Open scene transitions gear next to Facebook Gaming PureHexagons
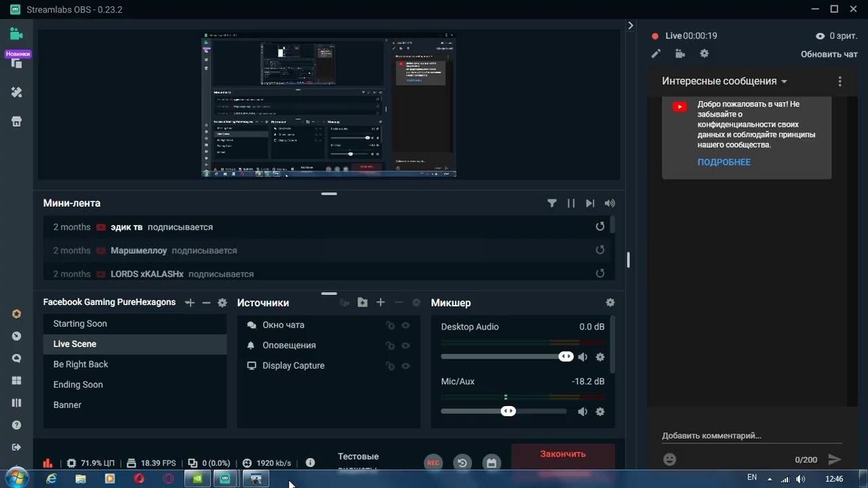 tap(222, 303)
